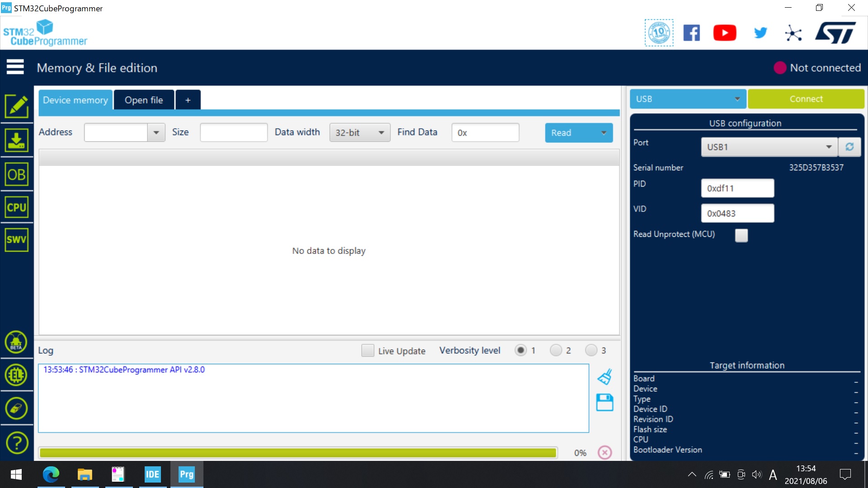Click the Windows Start button
This screenshot has width=868, height=488.
pos(16,474)
